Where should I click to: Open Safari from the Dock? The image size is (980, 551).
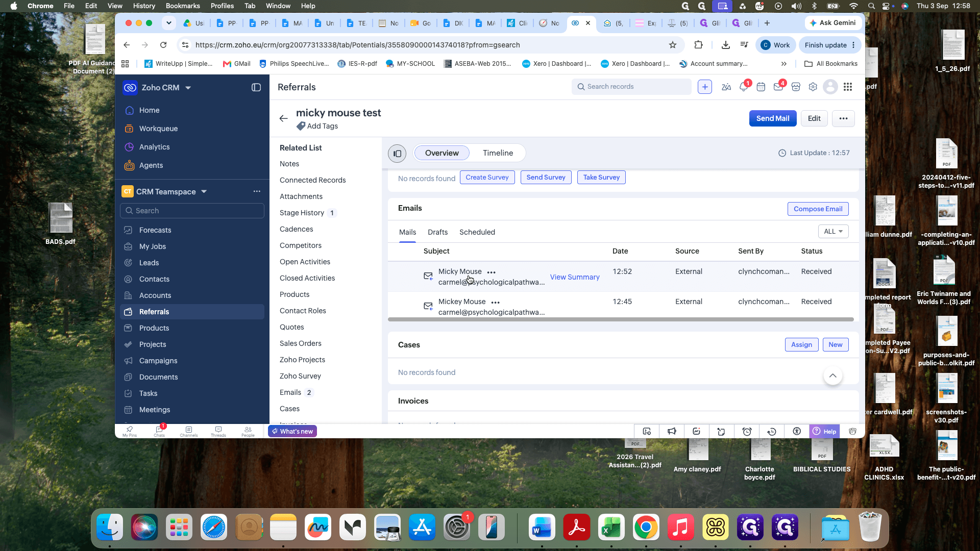(214, 527)
